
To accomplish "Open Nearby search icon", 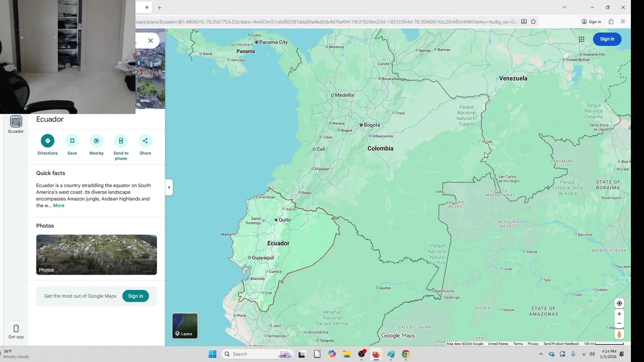I will [x=97, y=141].
